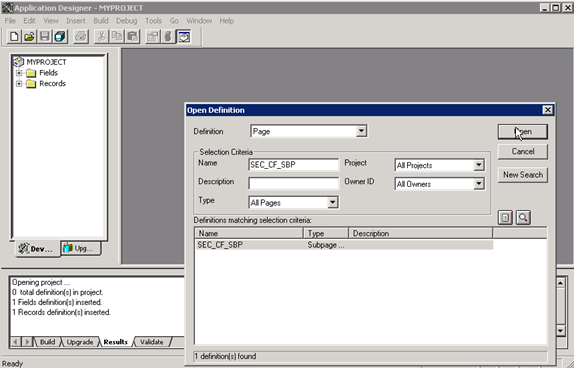This screenshot has height=368, width=574.
Task: Switch to list view icon in dialog
Action: pos(505,218)
